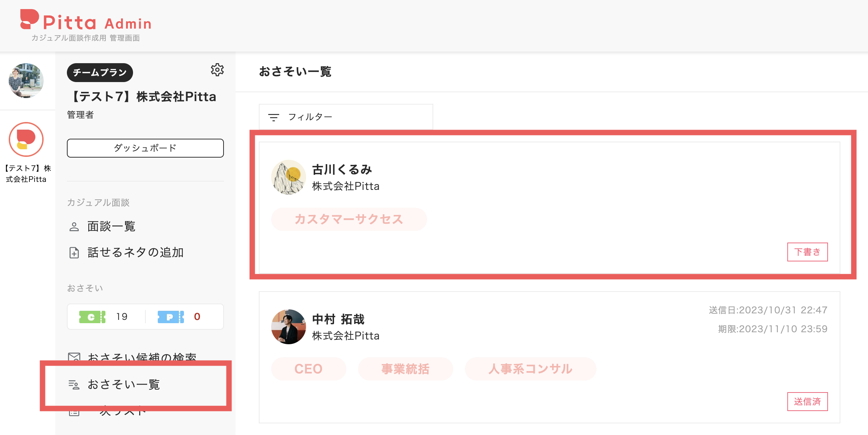Open おさそい候補の検索 menu item
The image size is (868, 435).
point(142,358)
